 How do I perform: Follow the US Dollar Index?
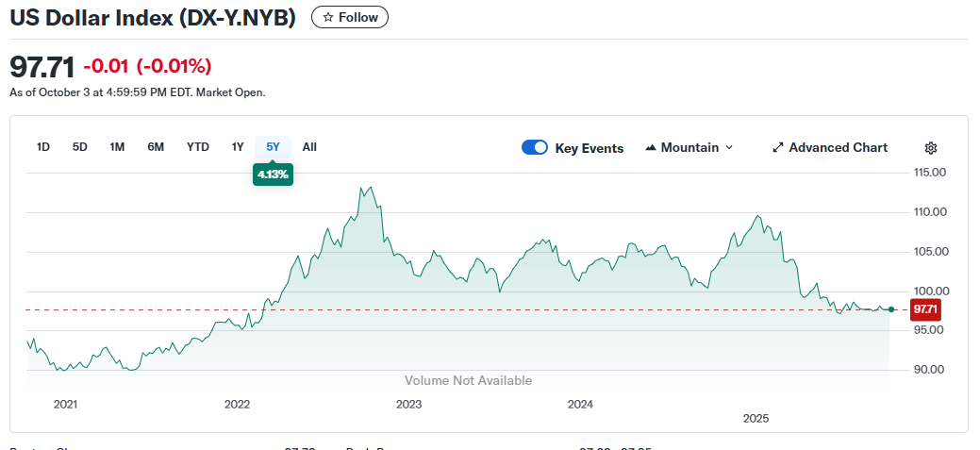point(350,18)
